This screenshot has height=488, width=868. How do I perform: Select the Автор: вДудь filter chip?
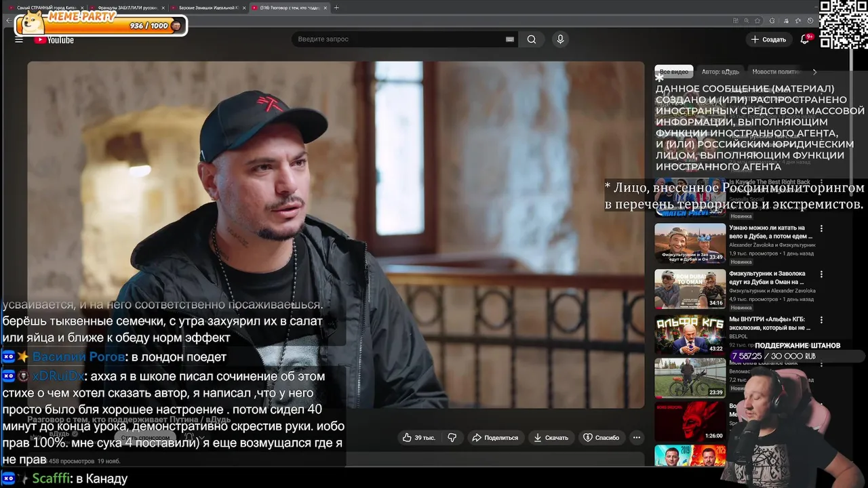[x=720, y=72]
